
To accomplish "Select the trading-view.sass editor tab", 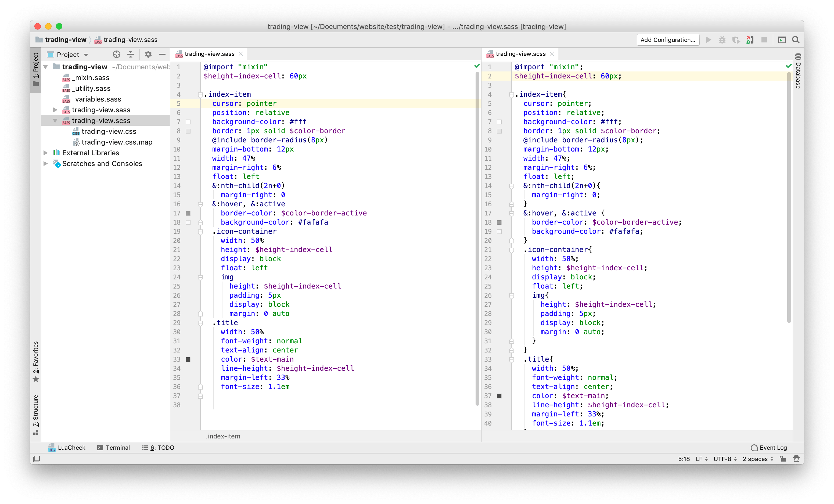I will (209, 53).
